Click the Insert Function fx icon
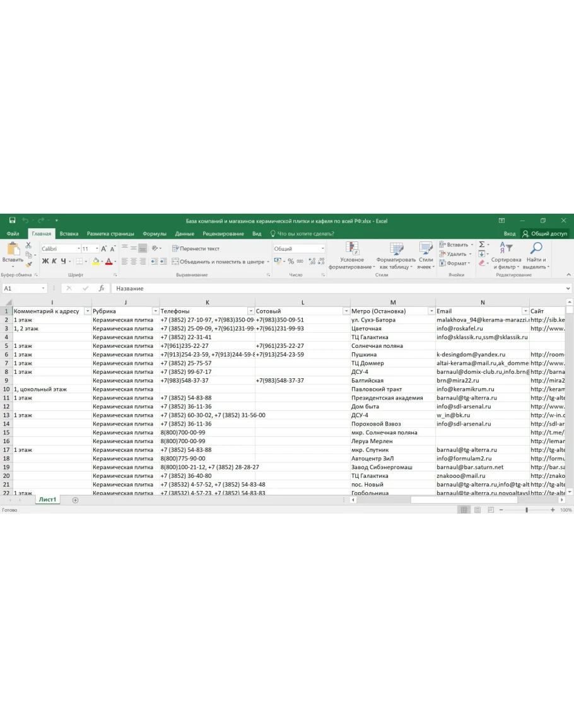This screenshot has width=574, height=728. [102, 288]
